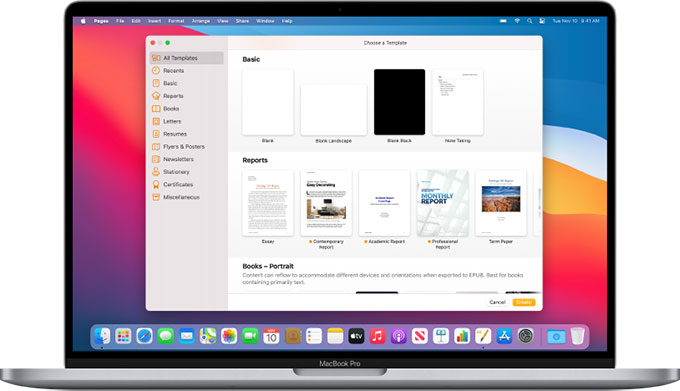Select the Blank Black template thumbnail
Viewport: 680px width, 391px height.
(399, 102)
